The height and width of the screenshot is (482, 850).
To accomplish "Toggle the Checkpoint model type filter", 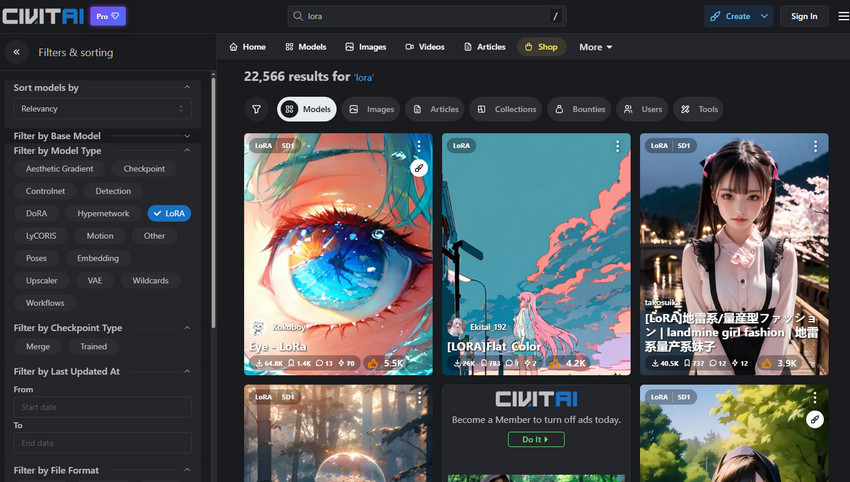I will (x=144, y=169).
